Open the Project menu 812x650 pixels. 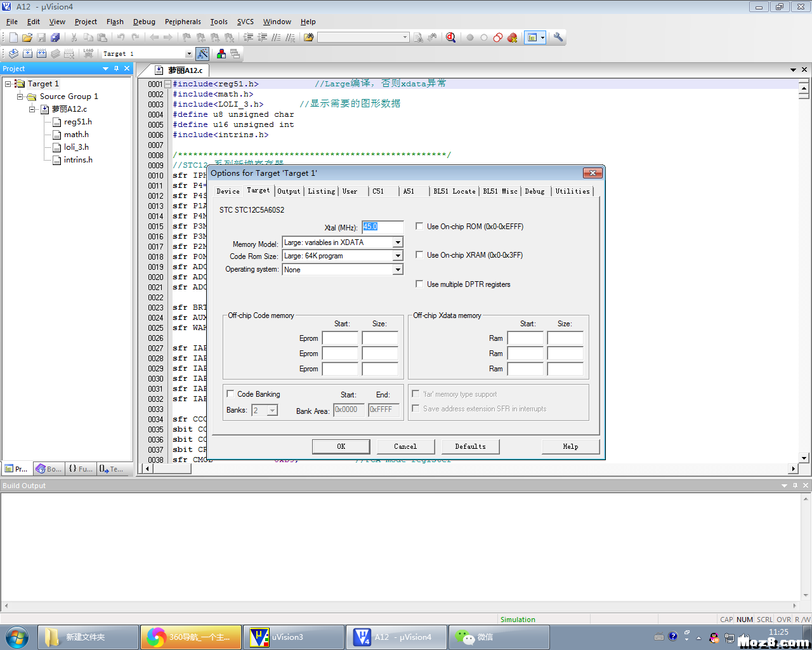[x=86, y=22]
